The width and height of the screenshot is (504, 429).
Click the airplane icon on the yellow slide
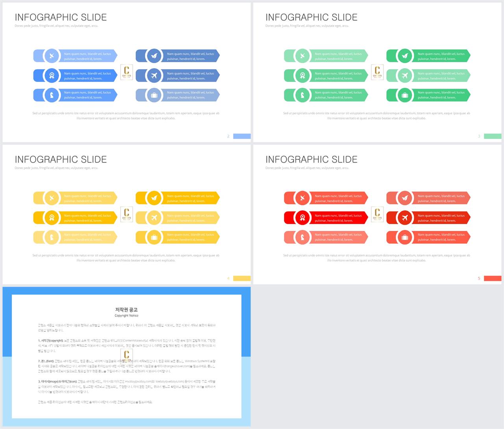154,217
